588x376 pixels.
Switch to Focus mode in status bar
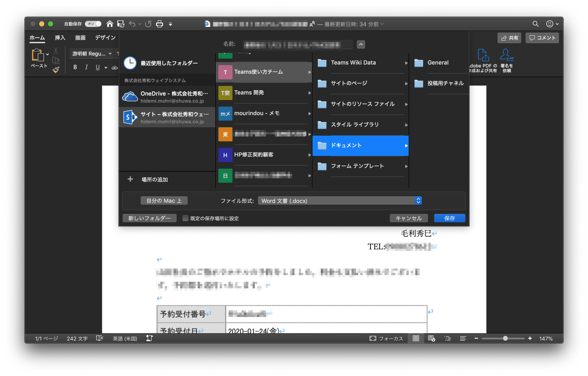387,338
